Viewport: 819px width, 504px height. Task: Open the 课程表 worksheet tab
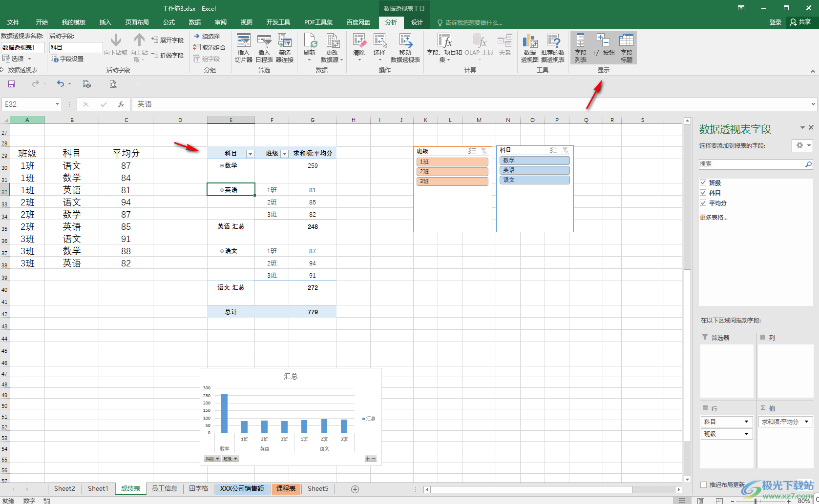coord(286,489)
